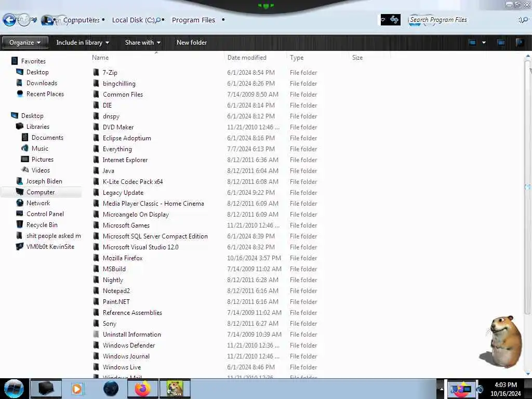Viewport: 532px width, 399px height.
Task: Select Joseph Biden user folder
Action: [44, 181]
